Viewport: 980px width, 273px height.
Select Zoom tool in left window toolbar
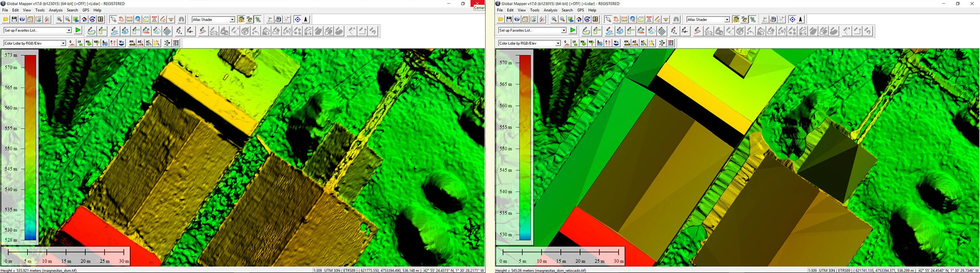(x=113, y=19)
